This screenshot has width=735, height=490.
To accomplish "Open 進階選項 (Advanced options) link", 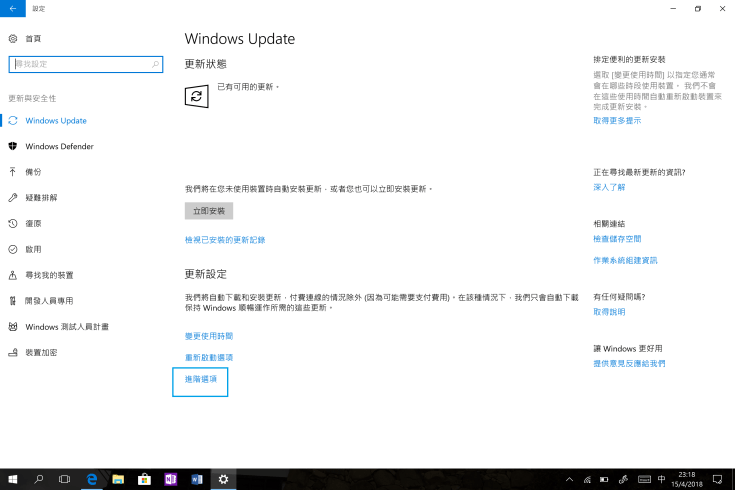I will tap(201, 379).
